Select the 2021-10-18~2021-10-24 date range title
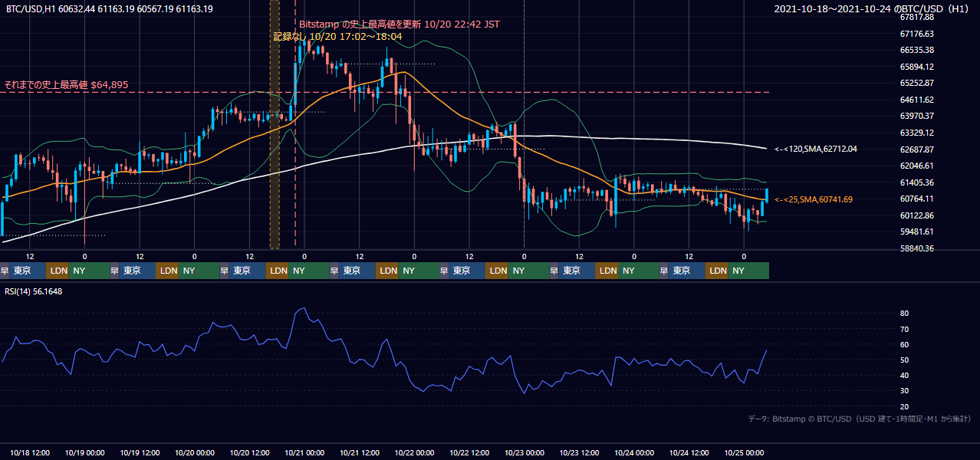The height and width of the screenshot is (460, 980). coord(873,8)
